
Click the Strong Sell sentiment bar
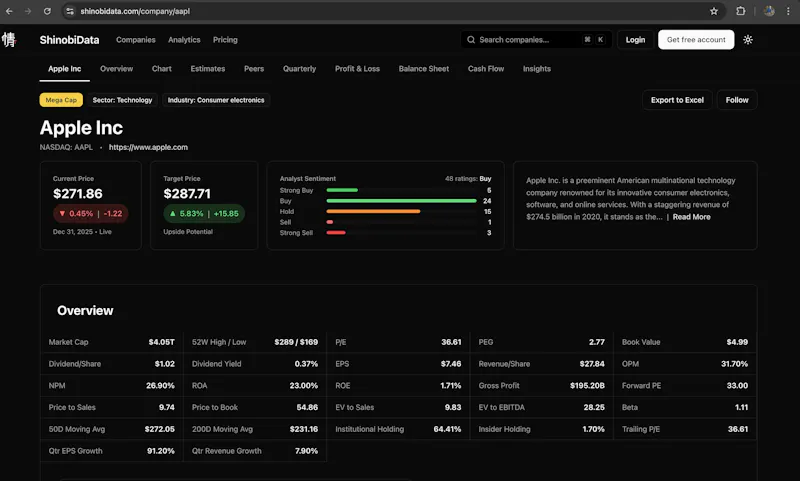[336, 233]
